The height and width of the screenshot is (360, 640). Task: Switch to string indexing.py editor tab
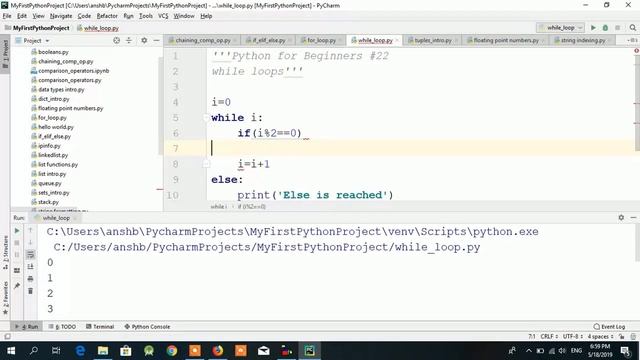(582, 40)
